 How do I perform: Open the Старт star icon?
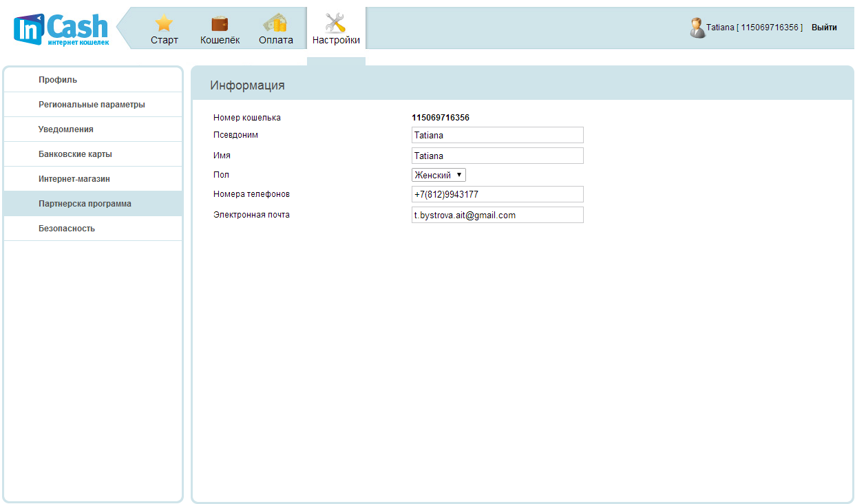[x=164, y=23]
